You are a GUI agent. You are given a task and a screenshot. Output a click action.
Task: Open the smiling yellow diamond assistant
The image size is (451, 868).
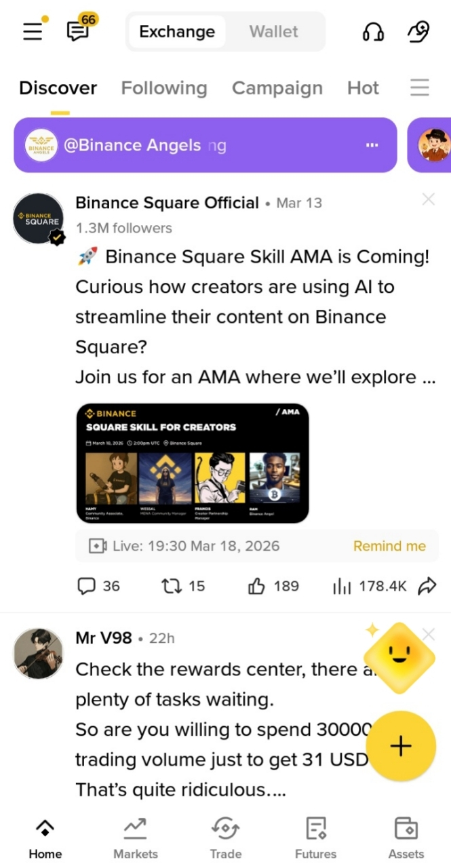pyautogui.click(x=399, y=656)
